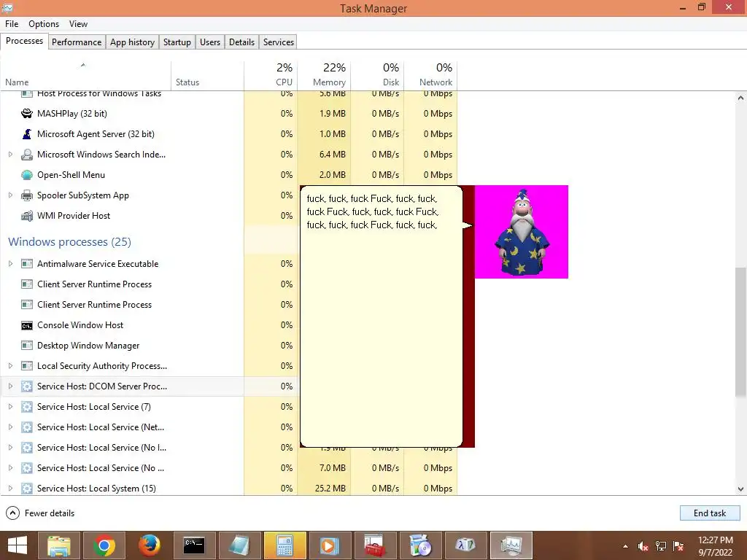
Task: Click the process list scroll down arrow
Action: [x=740, y=489]
